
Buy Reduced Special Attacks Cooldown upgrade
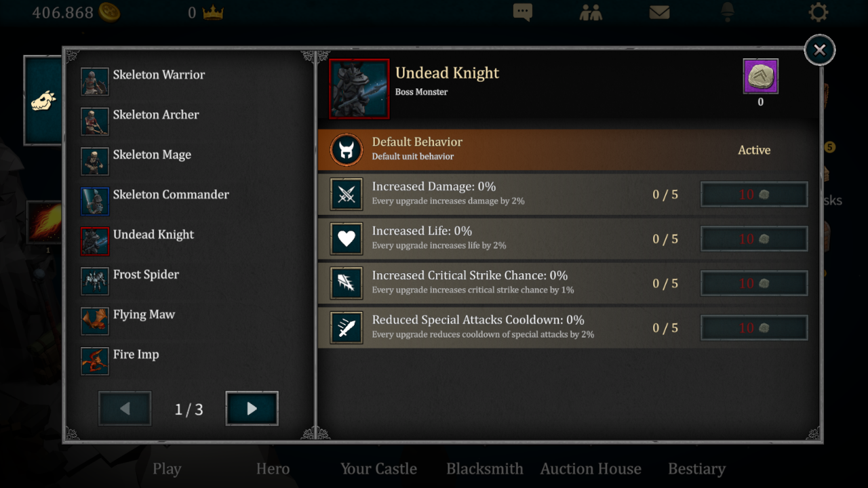[x=753, y=328]
